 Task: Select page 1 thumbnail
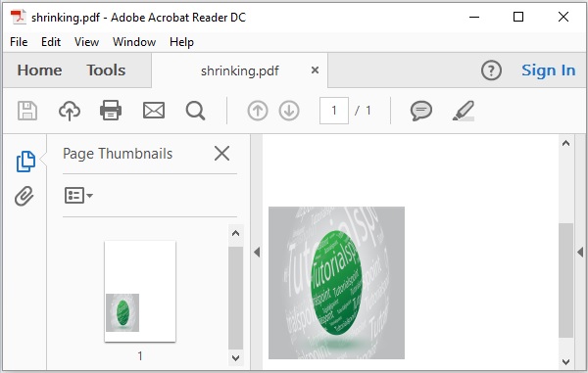[x=140, y=291]
